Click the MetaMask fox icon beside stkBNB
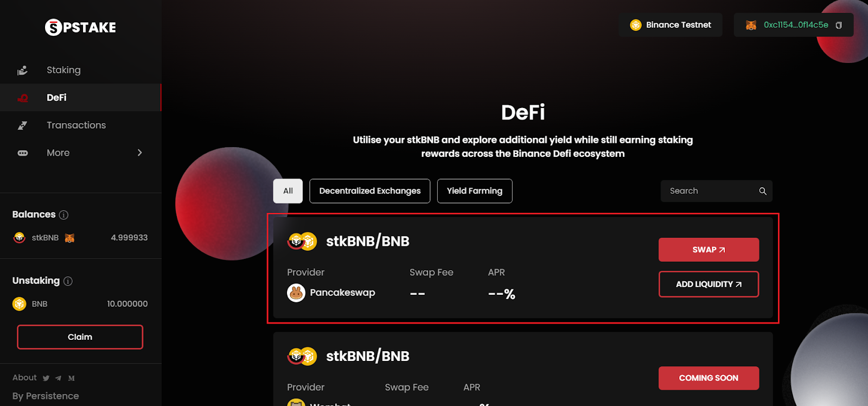The width and height of the screenshot is (868, 406). point(69,238)
